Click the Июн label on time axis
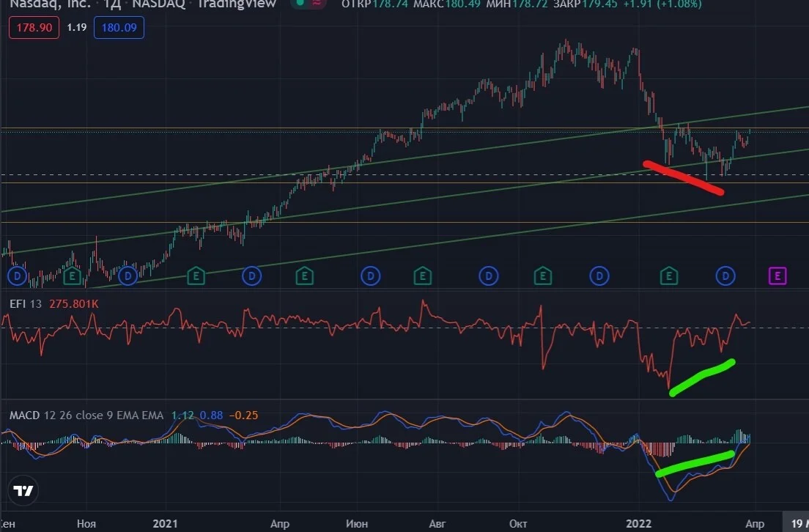This screenshot has width=809, height=532. tap(357, 524)
